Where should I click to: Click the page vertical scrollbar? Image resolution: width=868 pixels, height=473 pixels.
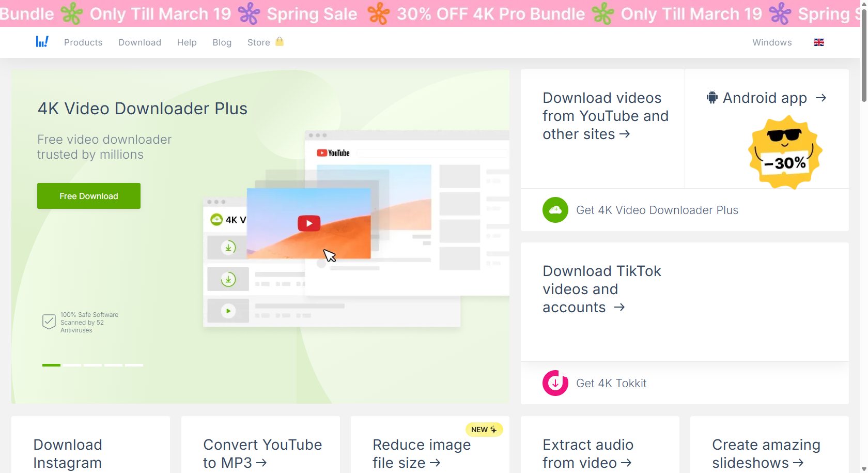[x=864, y=236]
